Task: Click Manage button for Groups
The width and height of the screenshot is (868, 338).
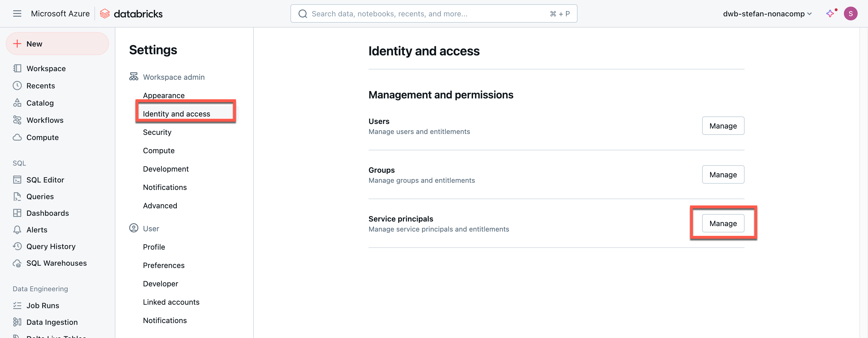Action: (x=723, y=174)
